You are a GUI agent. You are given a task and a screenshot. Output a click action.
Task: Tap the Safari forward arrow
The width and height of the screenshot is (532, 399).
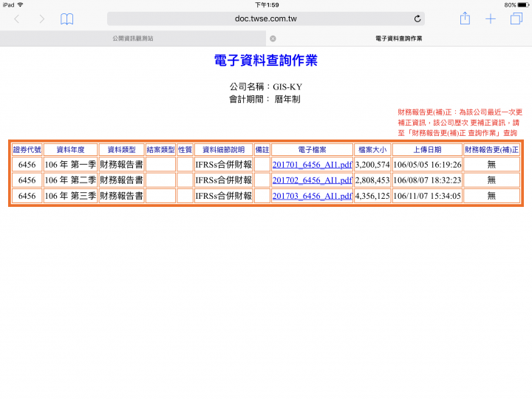coord(41,19)
